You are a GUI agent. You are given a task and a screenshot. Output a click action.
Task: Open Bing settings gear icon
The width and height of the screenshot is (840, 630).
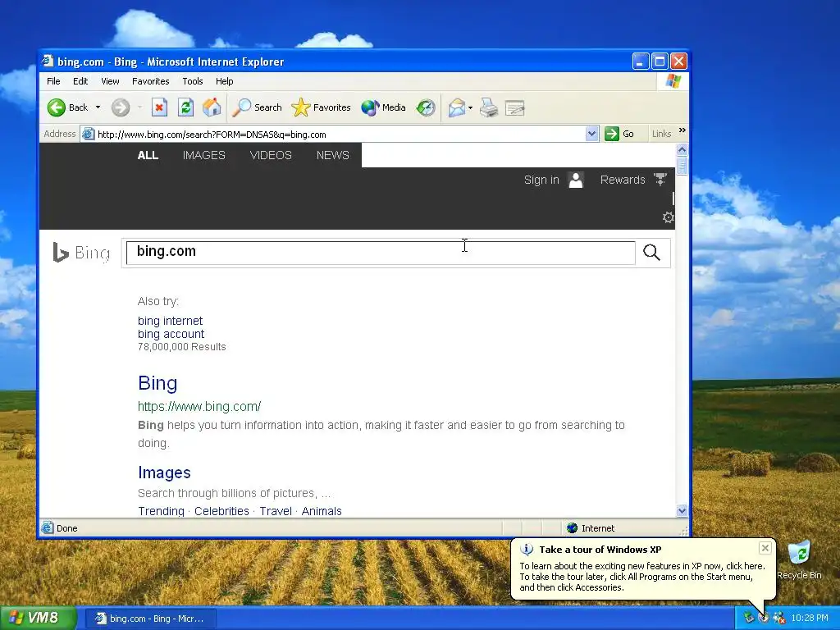pos(668,217)
